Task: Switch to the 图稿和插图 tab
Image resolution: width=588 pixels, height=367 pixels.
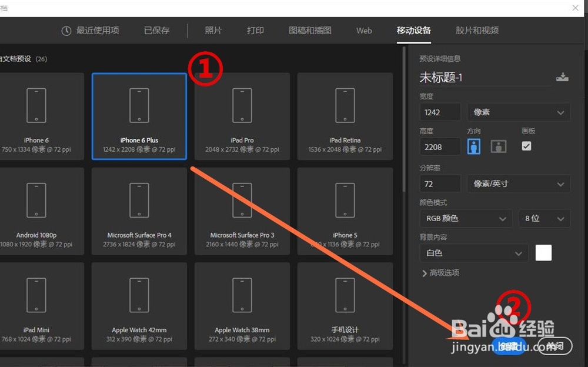Action: (310, 31)
